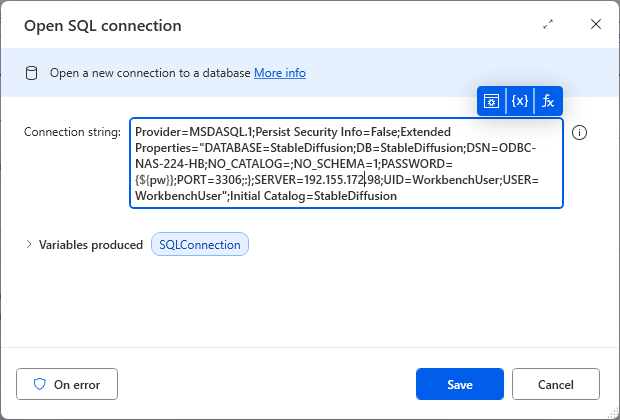Screen dimensions: 620x420
Task: Click the database icon in info banner
Action: pyautogui.click(x=32, y=73)
